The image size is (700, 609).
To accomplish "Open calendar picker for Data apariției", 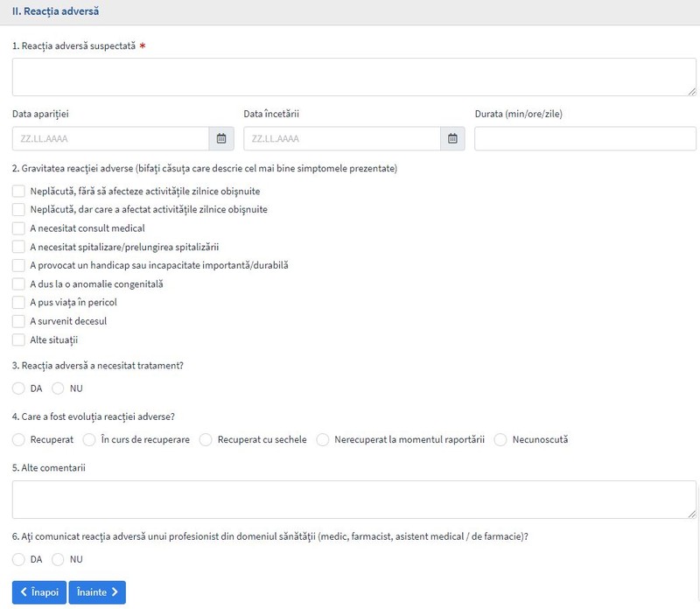I will pyautogui.click(x=221, y=138).
